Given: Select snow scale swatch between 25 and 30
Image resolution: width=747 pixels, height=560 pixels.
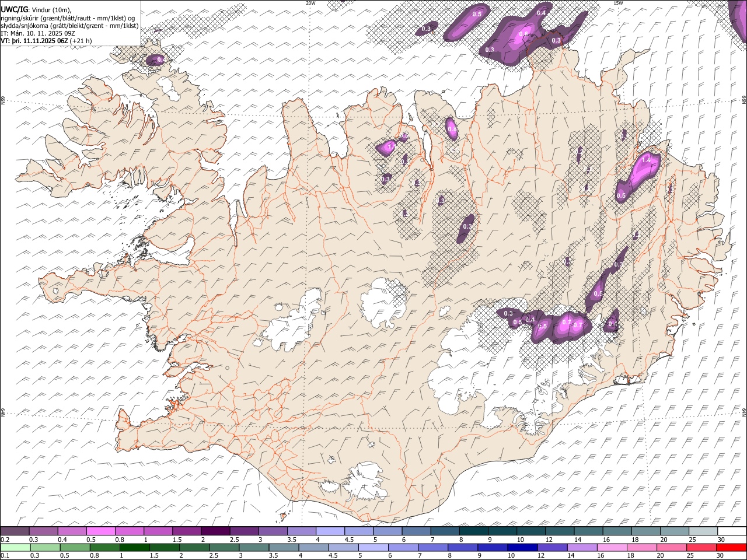Looking at the screenshot, I should (703, 531).
